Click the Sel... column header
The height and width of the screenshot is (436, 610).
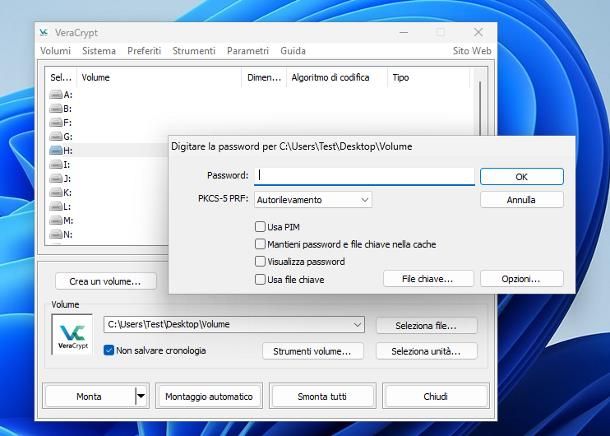[61, 77]
